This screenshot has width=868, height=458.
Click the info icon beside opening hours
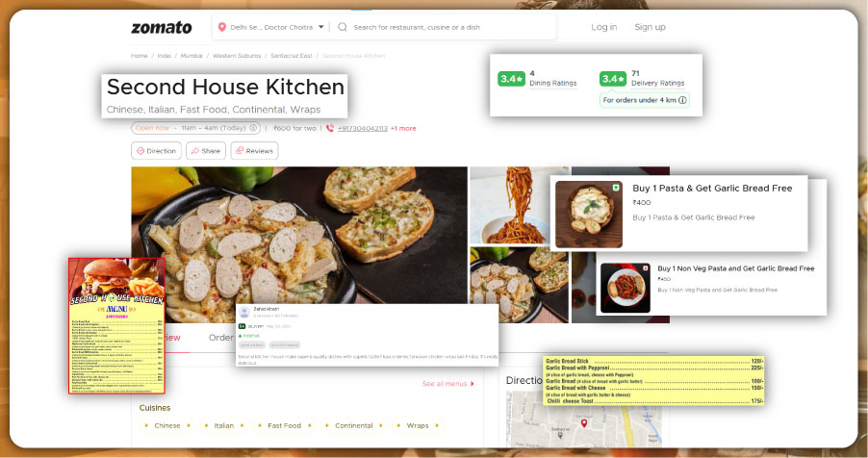click(254, 127)
